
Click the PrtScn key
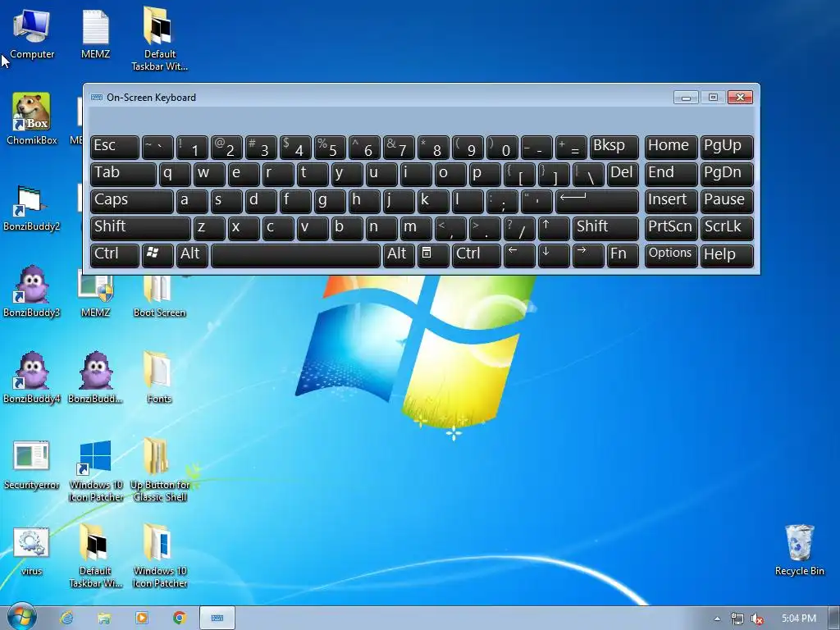671,228
